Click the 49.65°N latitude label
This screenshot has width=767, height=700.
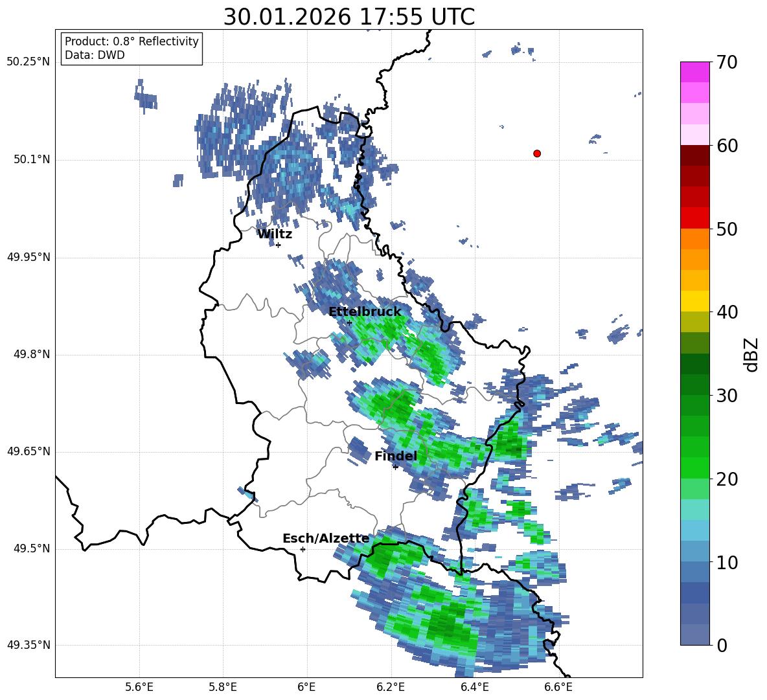tap(29, 451)
